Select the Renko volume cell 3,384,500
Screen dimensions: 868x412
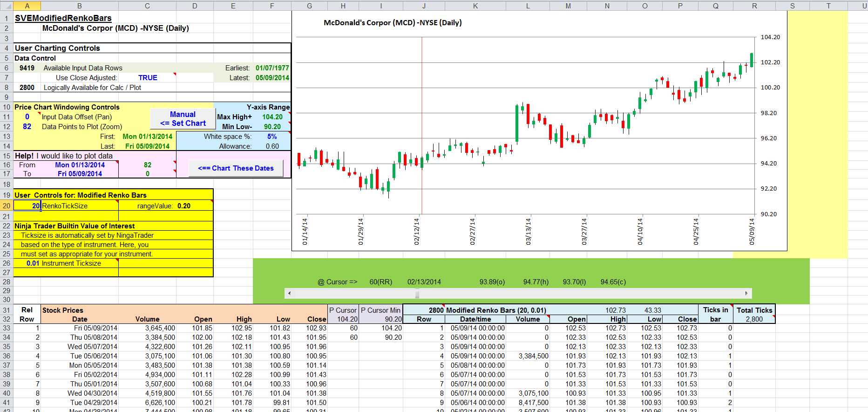[528, 356]
